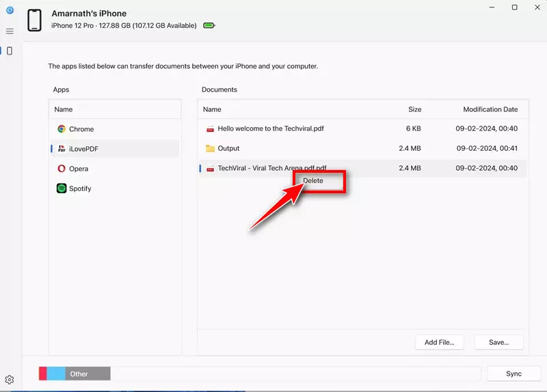Click TechViral file's modification date
This screenshot has width=547, height=392.
(x=487, y=168)
